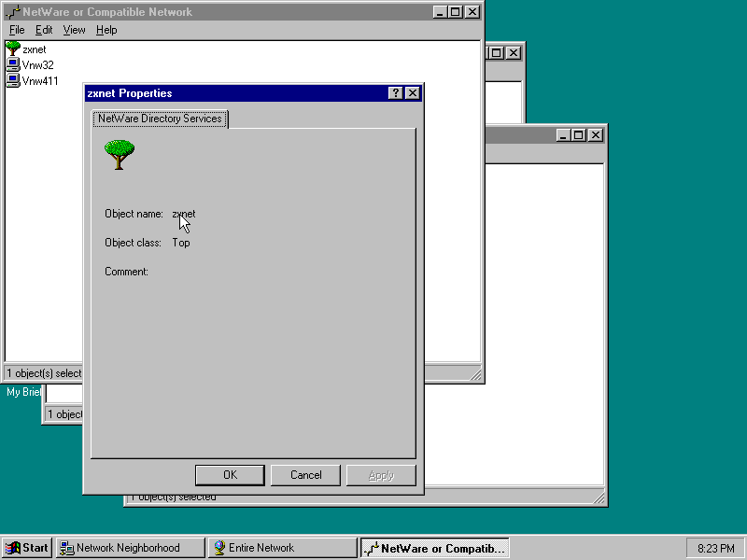The image size is (747, 560).
Task: Open the Help menu
Action: click(106, 30)
